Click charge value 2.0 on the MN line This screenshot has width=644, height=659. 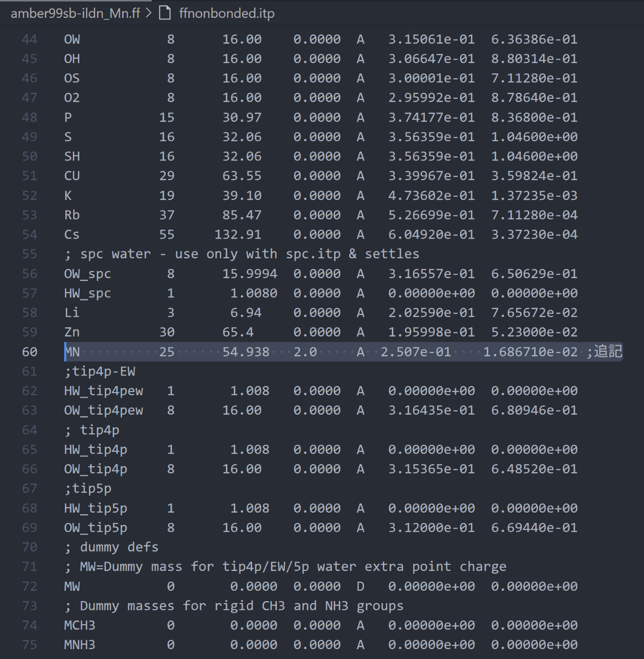305,352
